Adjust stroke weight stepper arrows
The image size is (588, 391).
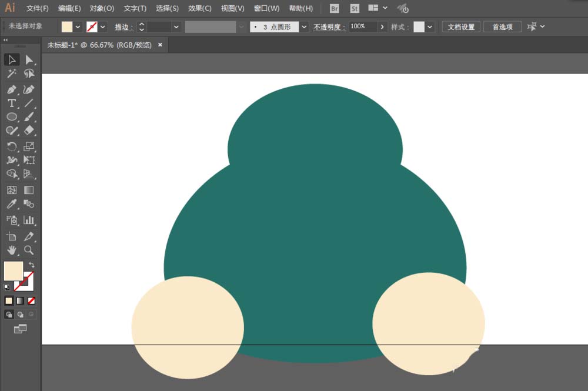click(142, 26)
